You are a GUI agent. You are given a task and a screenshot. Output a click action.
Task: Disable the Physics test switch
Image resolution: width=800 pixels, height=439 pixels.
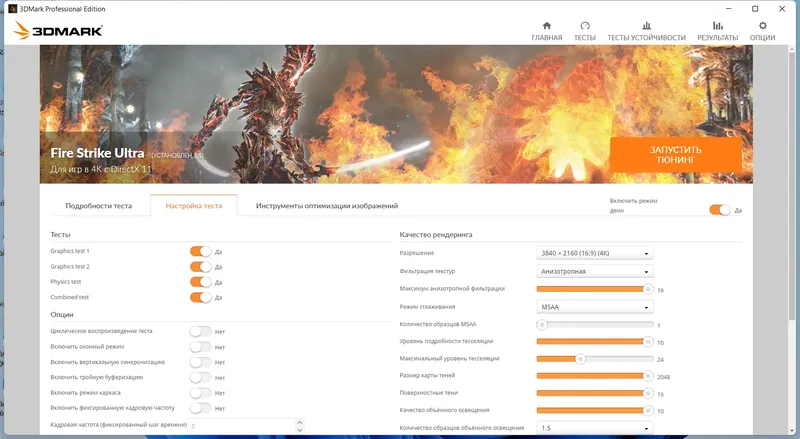coord(201,282)
